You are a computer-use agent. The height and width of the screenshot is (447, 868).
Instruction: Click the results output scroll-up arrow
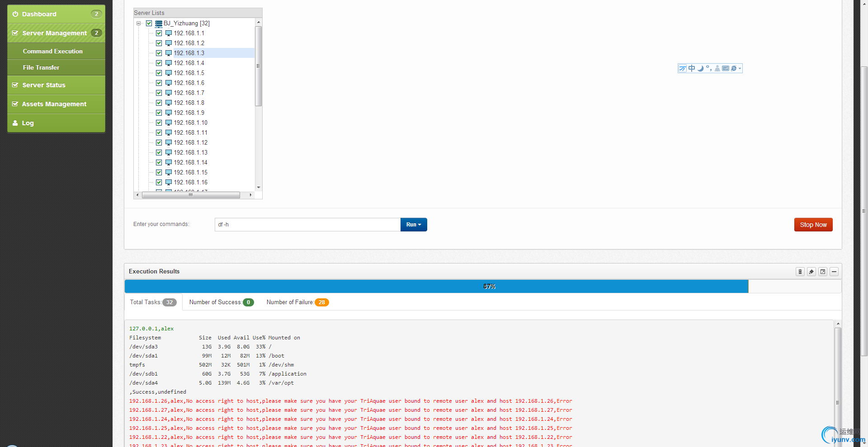coord(838,324)
